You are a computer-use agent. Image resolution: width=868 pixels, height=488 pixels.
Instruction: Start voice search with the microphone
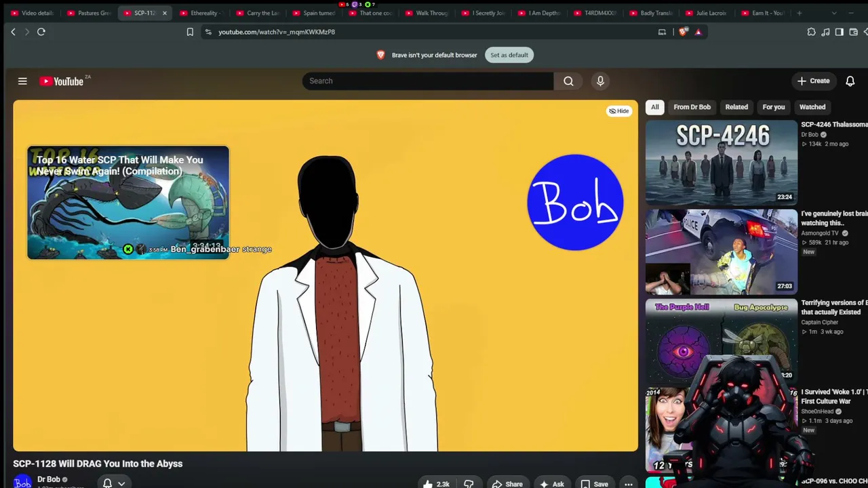pos(600,81)
